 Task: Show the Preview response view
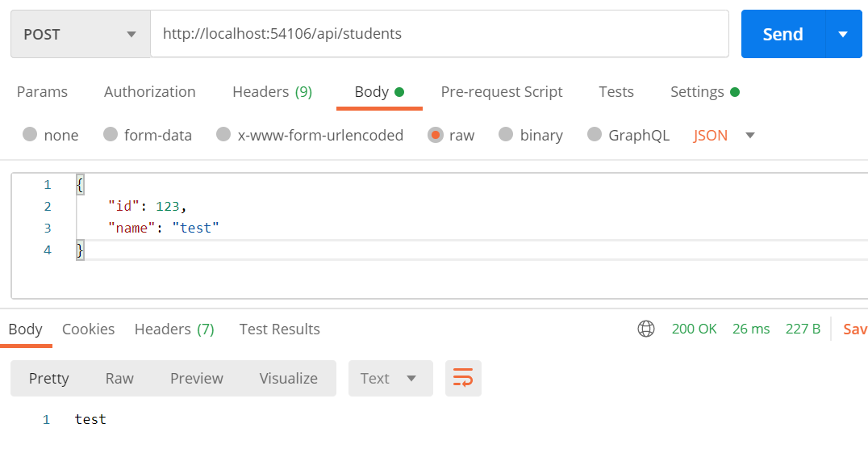[x=197, y=378]
